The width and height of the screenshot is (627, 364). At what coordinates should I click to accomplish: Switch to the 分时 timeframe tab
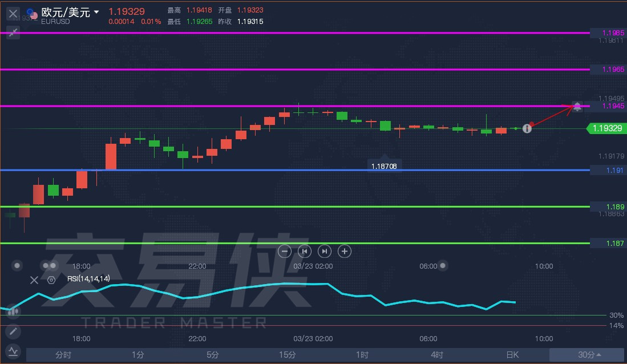pos(63,355)
